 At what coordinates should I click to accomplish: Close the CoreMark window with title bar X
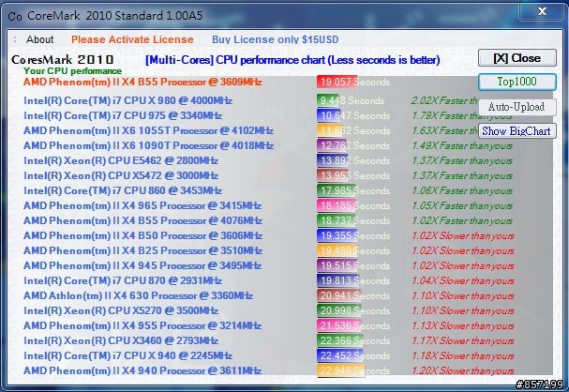542,11
